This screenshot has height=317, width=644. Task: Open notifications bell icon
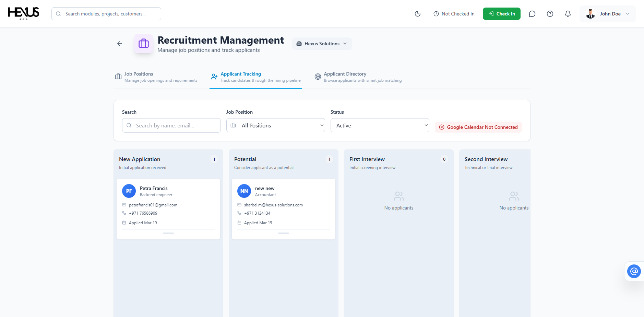[568, 14]
